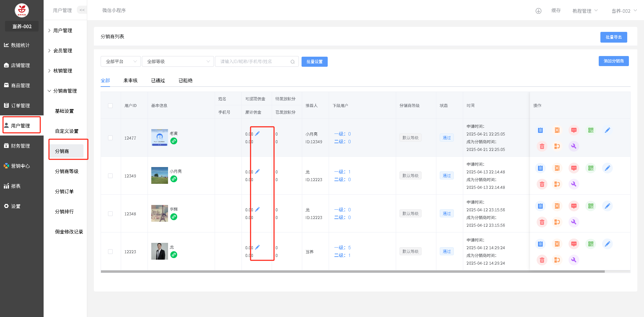The image size is (644, 317).
Task: Click the red trash icon for user 12477
Action: tap(542, 146)
